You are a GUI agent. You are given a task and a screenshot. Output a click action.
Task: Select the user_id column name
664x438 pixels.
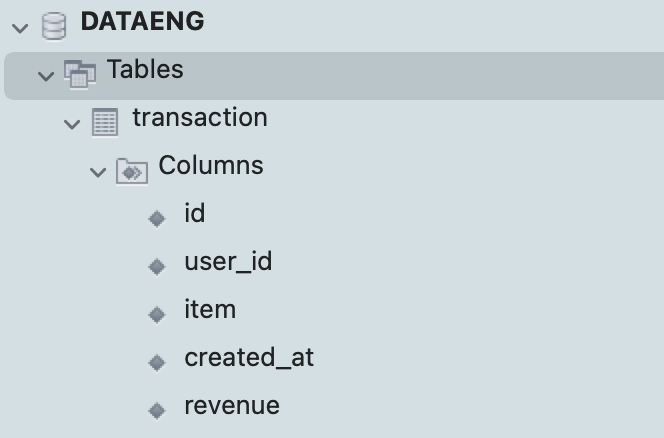point(228,262)
